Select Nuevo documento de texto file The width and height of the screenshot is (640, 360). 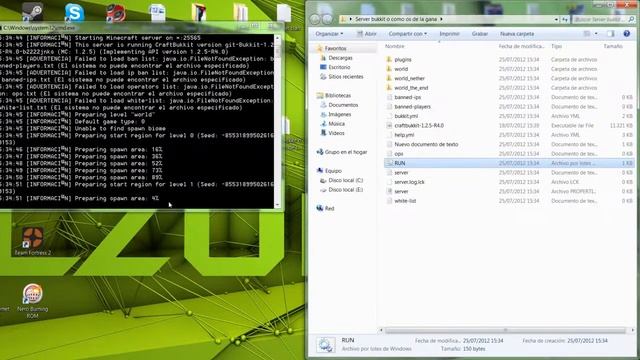[426, 144]
